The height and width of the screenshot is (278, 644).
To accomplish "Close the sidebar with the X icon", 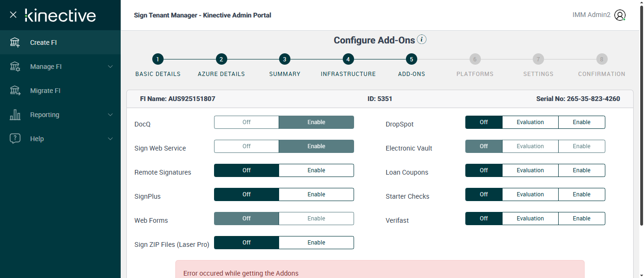I will [x=13, y=15].
